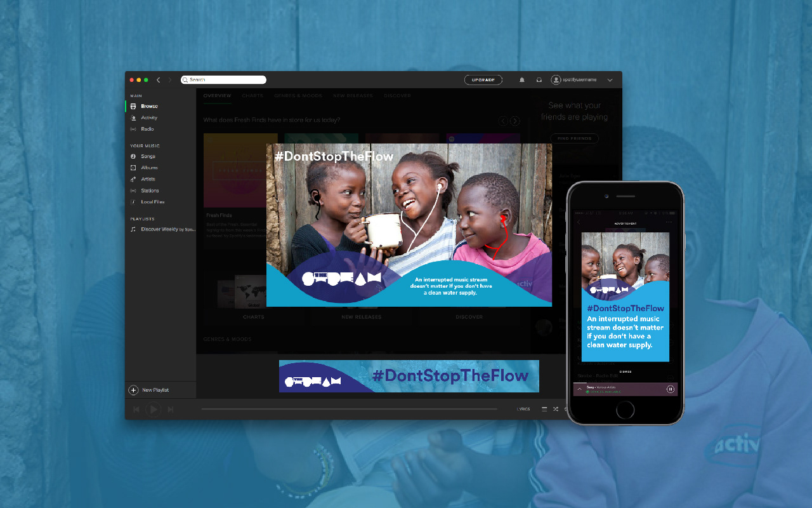Show the previous Fresh Finds carousel page

(503, 121)
